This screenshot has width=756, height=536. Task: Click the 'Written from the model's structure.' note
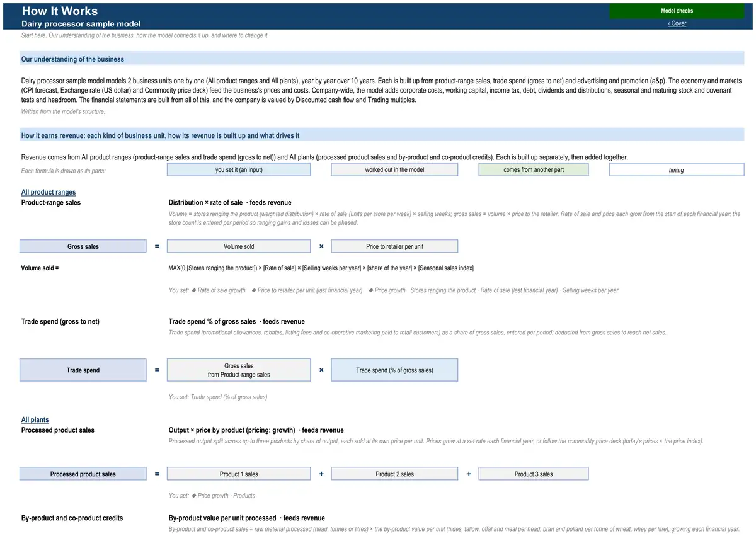coord(63,111)
